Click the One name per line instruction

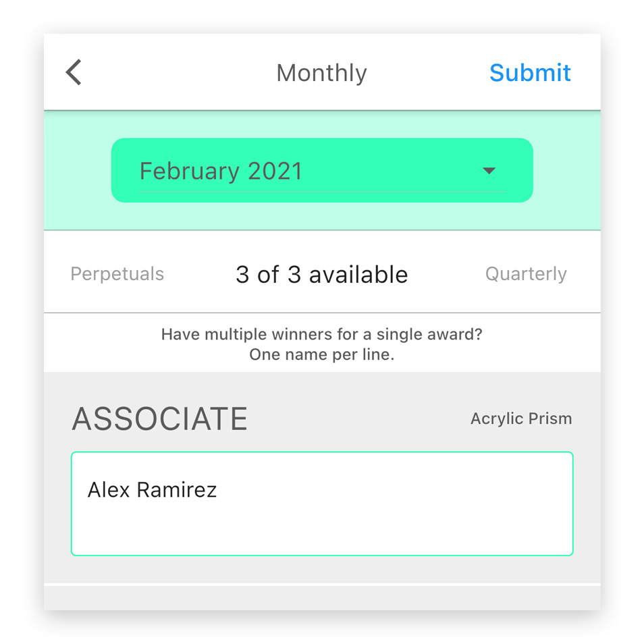click(321, 354)
